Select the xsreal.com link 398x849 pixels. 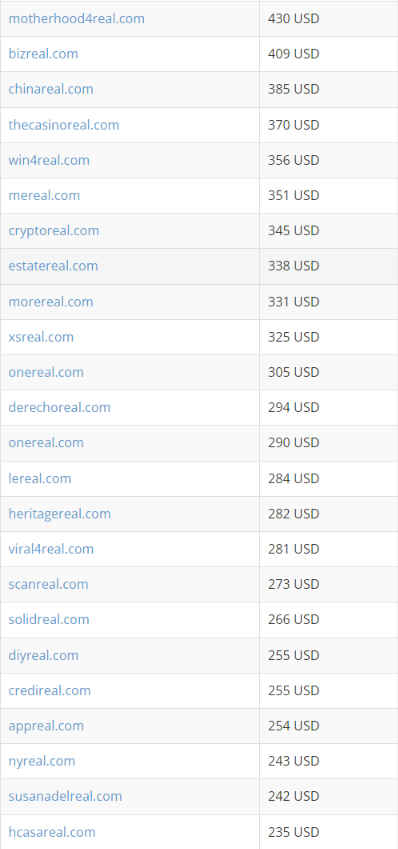(41, 337)
